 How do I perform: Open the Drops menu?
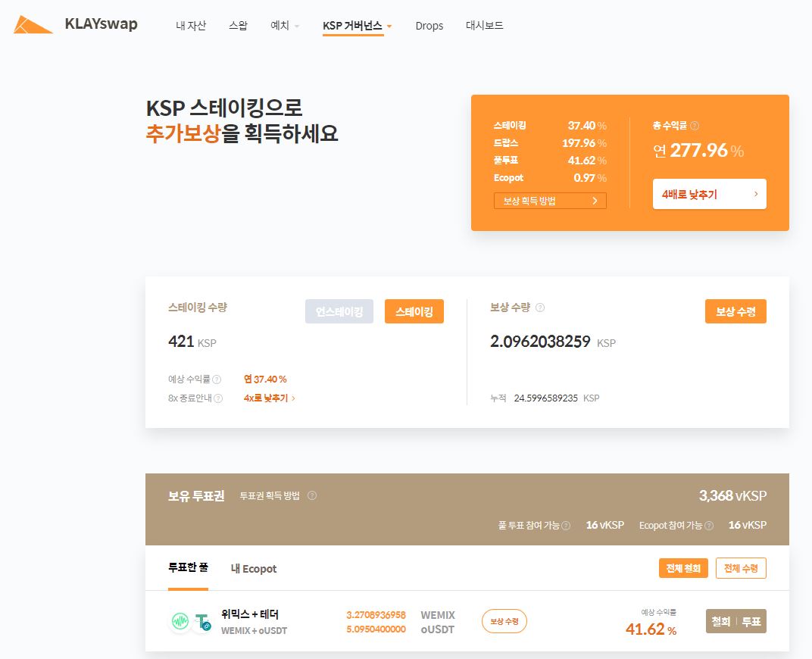tap(429, 26)
